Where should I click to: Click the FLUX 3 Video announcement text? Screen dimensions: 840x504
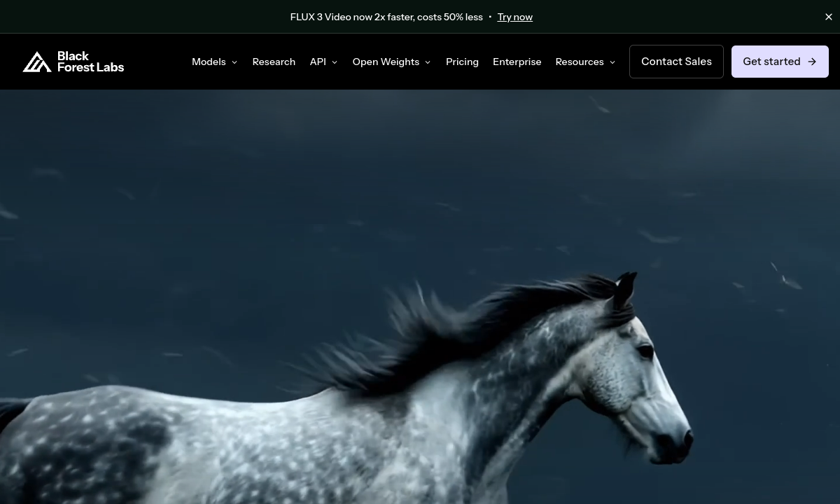(386, 17)
